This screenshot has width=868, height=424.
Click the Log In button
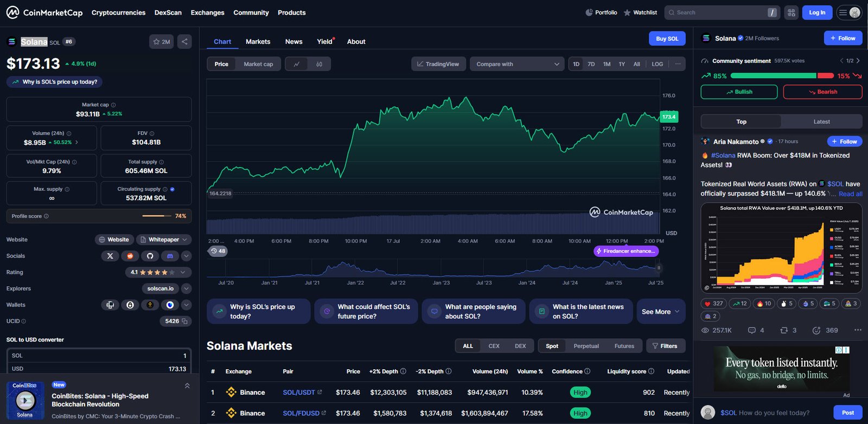[817, 12]
